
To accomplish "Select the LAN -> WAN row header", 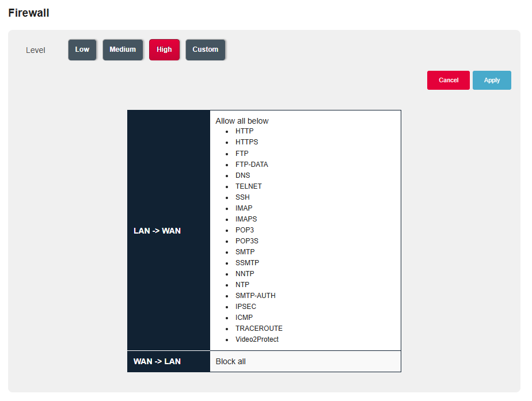I will 157,231.
